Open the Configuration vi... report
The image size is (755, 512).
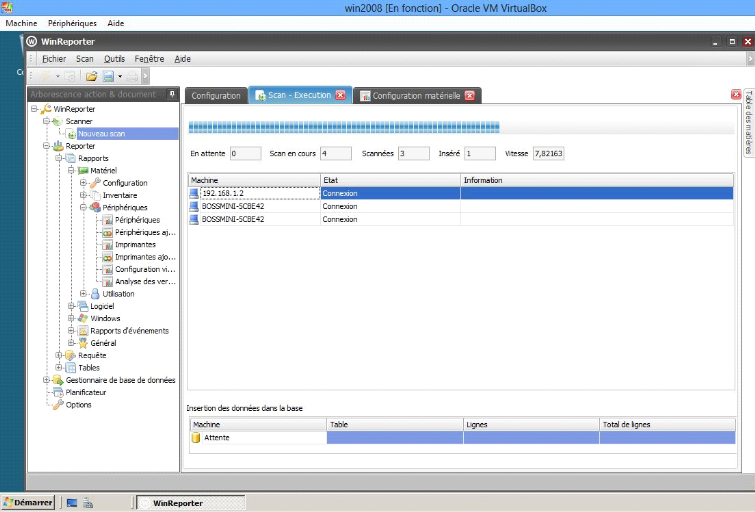(x=145, y=269)
